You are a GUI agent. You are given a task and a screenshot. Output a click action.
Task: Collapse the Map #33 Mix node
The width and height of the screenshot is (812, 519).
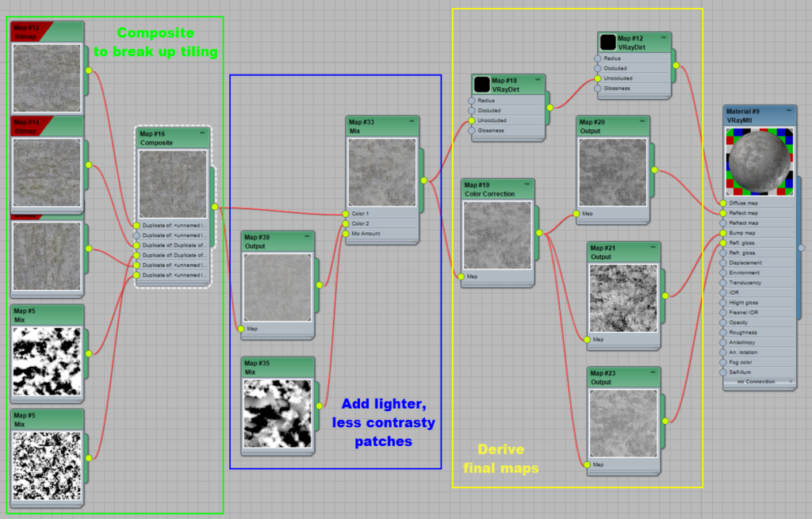pos(412,121)
